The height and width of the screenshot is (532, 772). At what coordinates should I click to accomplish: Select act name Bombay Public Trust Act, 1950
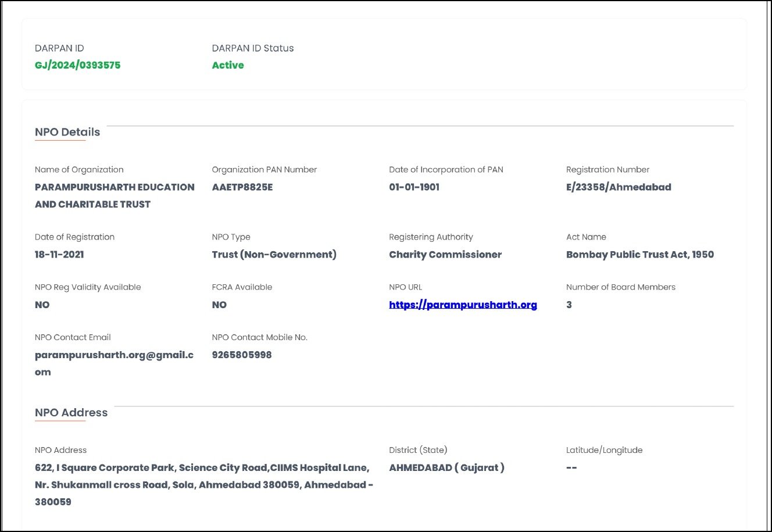(640, 255)
